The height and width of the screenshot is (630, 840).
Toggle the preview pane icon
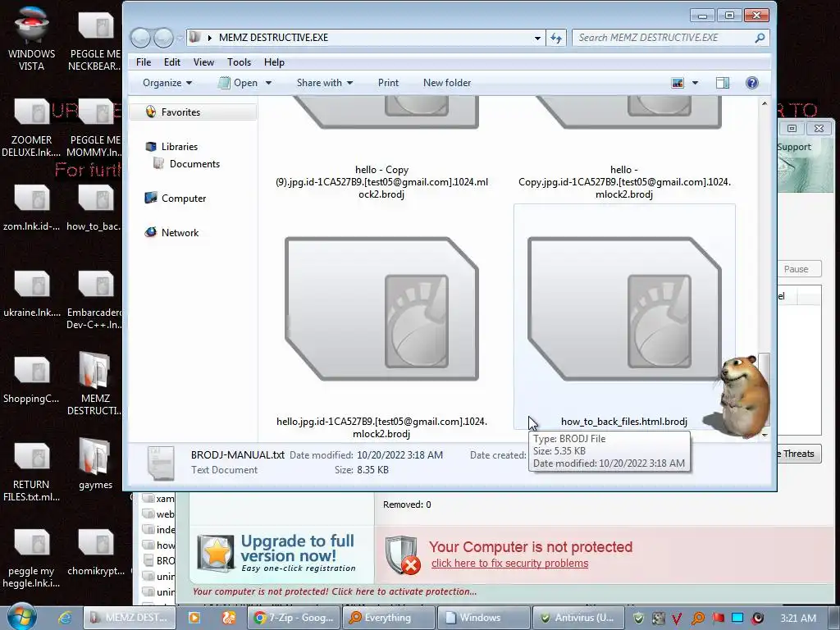pyautogui.click(x=723, y=83)
